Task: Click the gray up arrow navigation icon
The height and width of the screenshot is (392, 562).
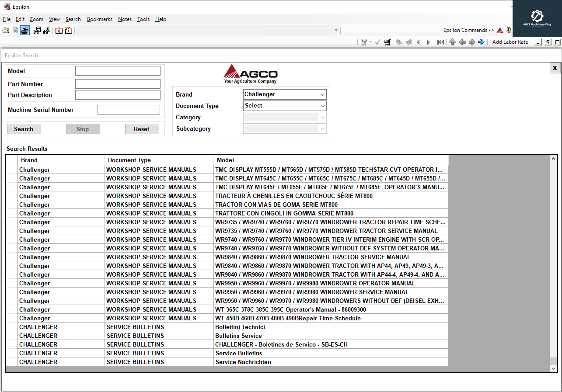Action: click(452, 42)
